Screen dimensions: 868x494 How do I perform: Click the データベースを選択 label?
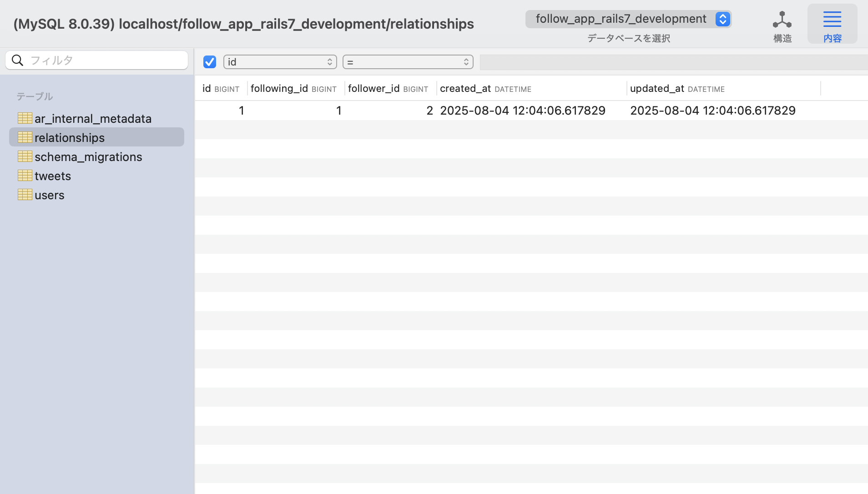(628, 38)
